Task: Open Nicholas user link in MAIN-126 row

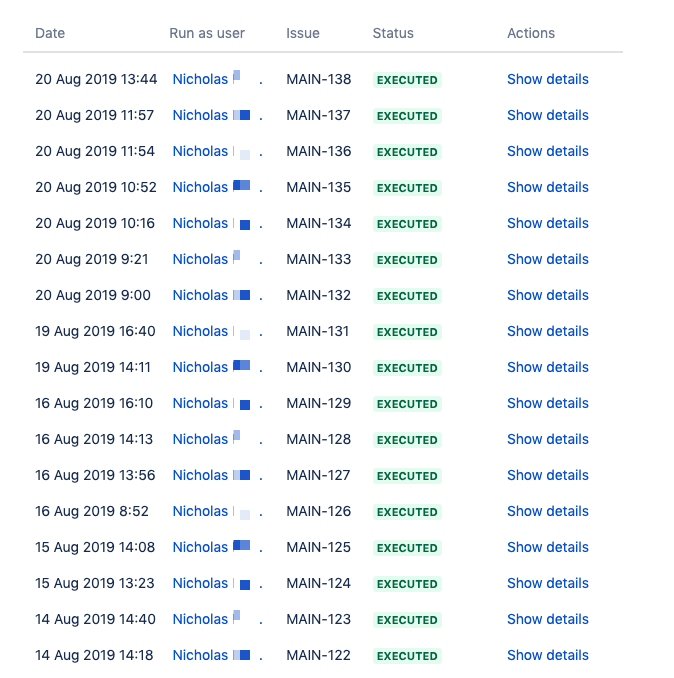Action: (x=217, y=511)
